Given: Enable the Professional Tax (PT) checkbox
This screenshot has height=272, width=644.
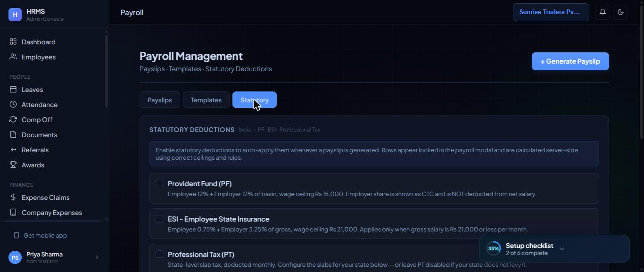Looking at the screenshot, I should point(159,254).
